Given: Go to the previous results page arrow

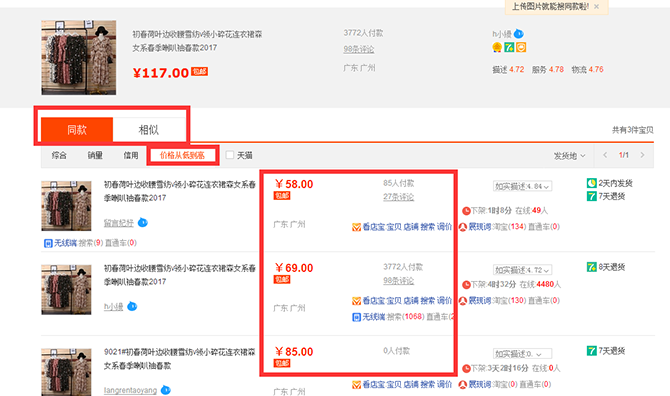Looking at the screenshot, I should click(x=605, y=155).
